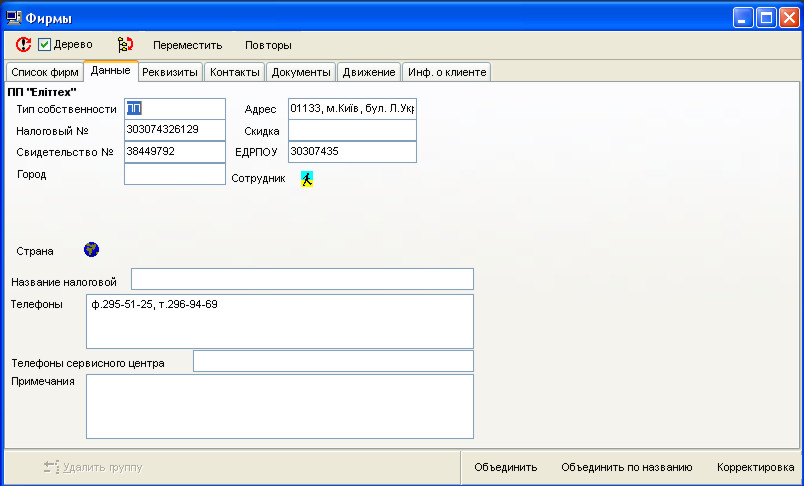
Task: Click the Корректировка button
Action: 755,467
